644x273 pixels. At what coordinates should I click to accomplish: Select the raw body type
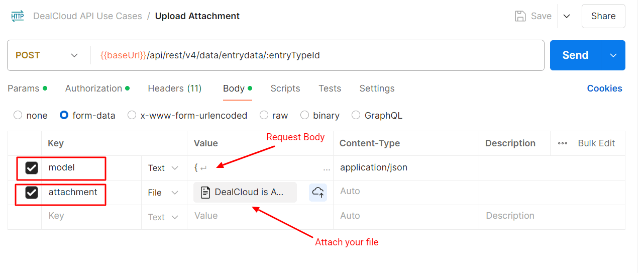click(x=264, y=115)
